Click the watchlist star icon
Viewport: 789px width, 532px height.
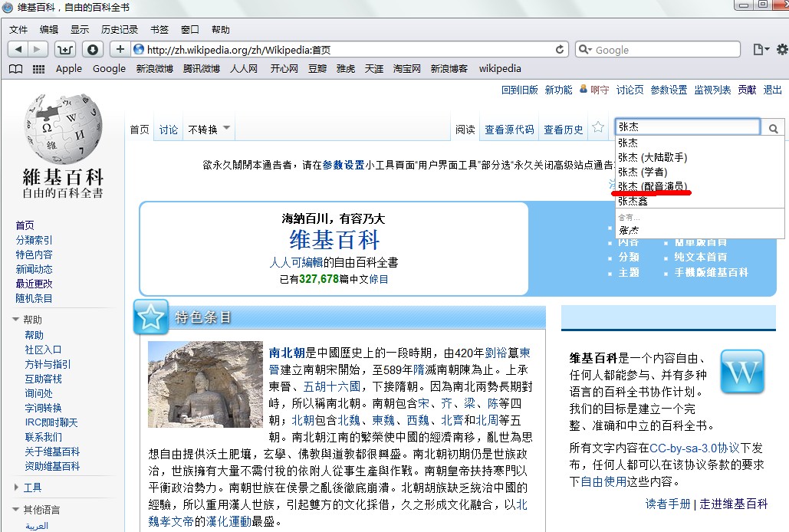tap(598, 127)
